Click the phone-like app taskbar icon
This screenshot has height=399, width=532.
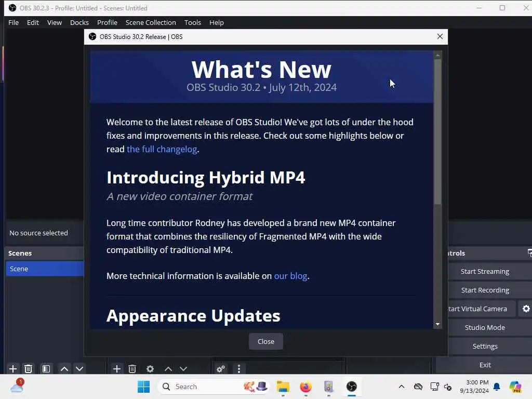[x=328, y=387]
